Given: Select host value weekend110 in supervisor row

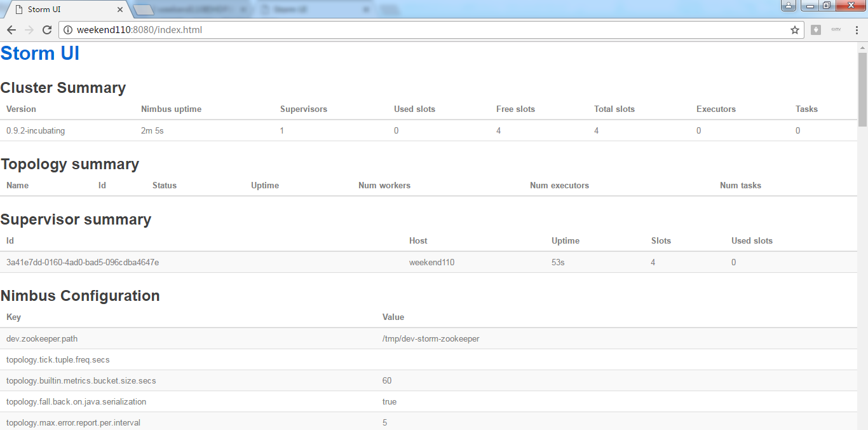Looking at the screenshot, I should click(x=431, y=263).
